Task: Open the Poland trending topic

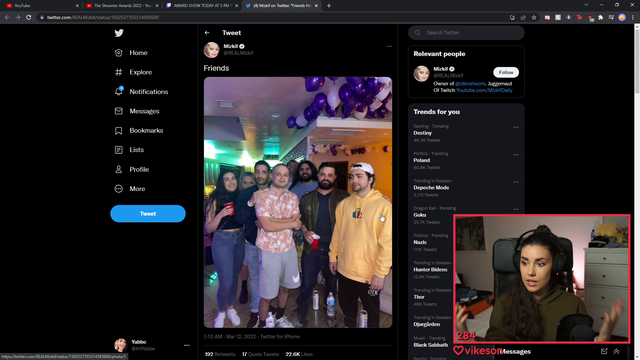Action: (x=422, y=160)
